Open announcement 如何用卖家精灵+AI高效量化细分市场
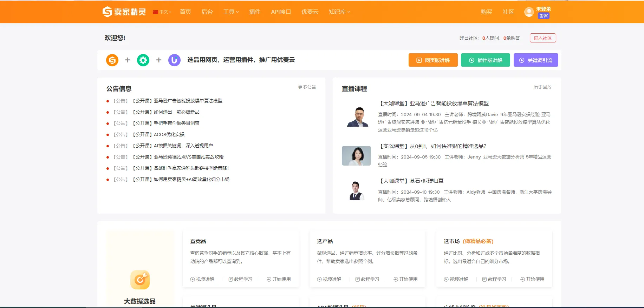 pos(181,179)
